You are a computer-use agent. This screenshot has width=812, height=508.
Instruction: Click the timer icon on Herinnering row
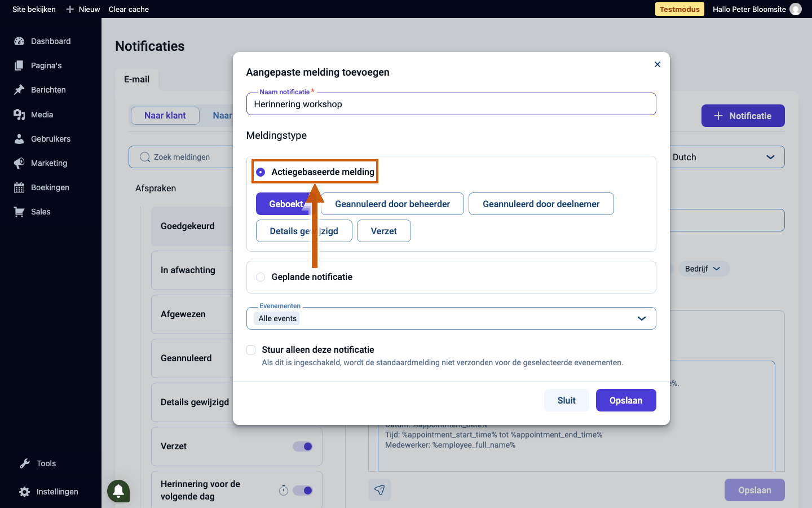pos(284,491)
